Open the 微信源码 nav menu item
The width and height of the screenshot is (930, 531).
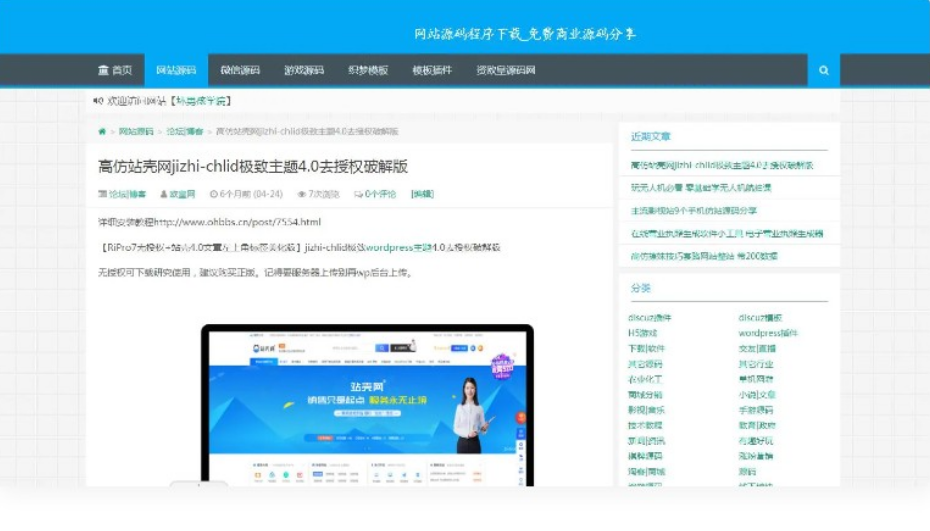tap(240, 70)
